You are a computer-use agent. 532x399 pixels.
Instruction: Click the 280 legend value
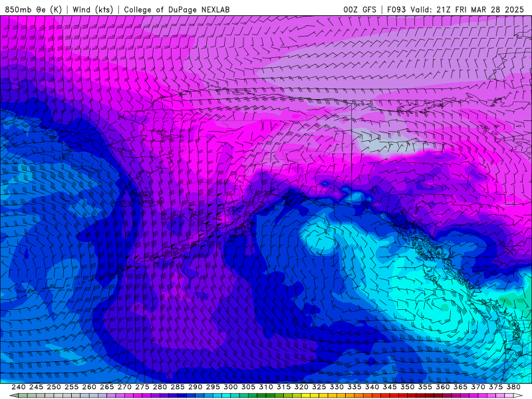point(160,387)
